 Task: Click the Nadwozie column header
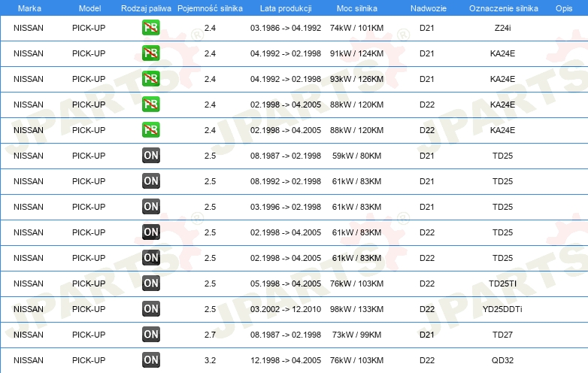(x=429, y=8)
